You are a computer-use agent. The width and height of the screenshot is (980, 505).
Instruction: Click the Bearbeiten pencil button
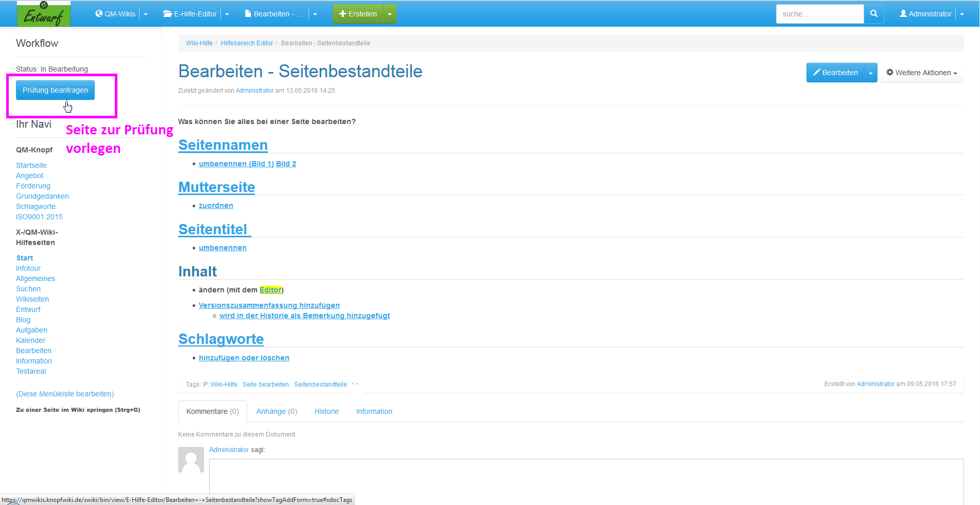pyautogui.click(x=835, y=73)
